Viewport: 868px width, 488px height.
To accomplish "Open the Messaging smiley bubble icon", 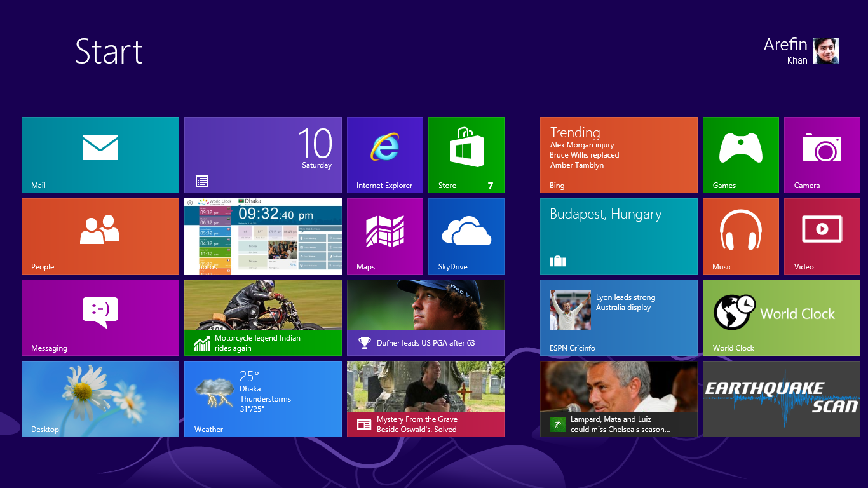I will (100, 312).
